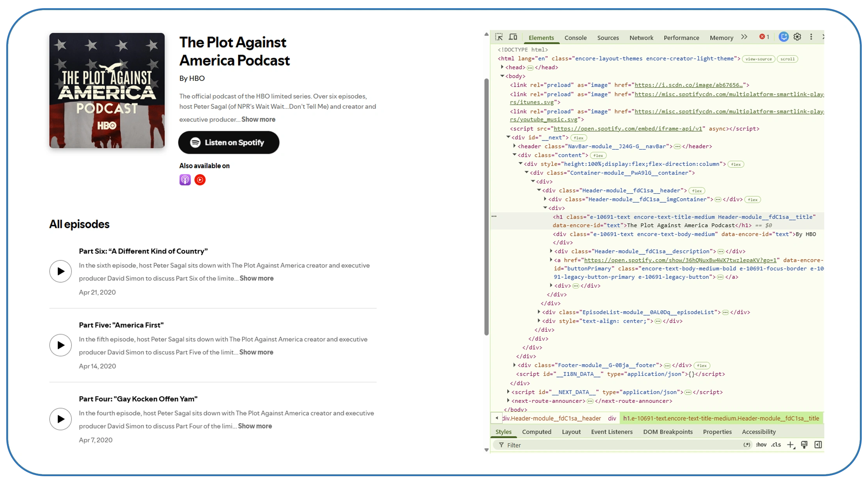
Task: Click the regex (.*) filter icon
Action: (747, 445)
